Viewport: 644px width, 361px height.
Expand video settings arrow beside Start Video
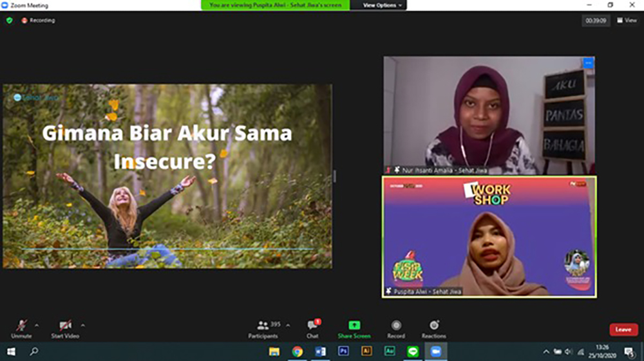tap(82, 324)
